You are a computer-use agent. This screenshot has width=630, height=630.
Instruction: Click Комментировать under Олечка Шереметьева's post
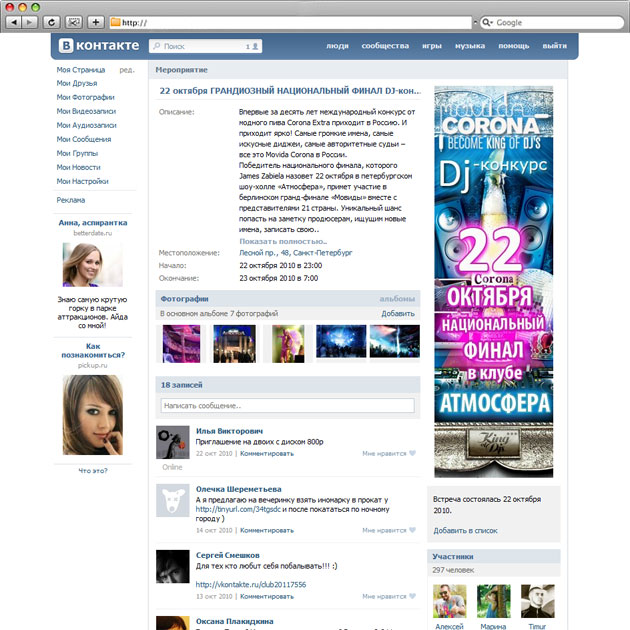pos(267,530)
